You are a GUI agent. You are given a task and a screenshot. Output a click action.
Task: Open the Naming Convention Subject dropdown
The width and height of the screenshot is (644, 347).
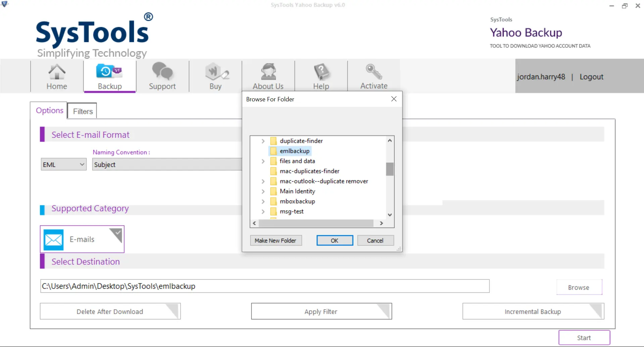click(167, 164)
